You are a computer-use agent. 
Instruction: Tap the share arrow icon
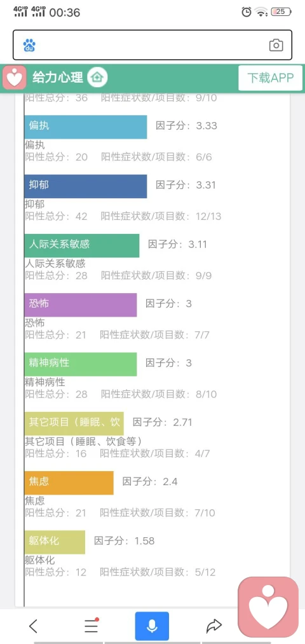(x=213, y=626)
